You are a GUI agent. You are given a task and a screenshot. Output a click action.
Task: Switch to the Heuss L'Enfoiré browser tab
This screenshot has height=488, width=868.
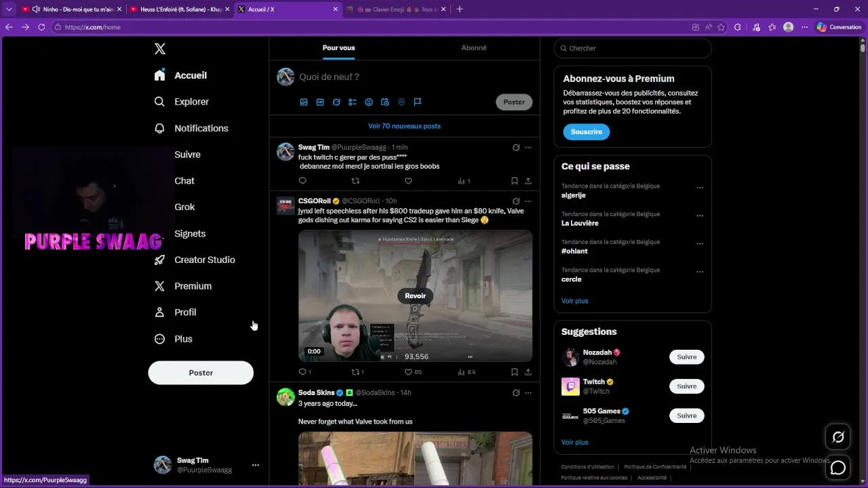coord(180,9)
